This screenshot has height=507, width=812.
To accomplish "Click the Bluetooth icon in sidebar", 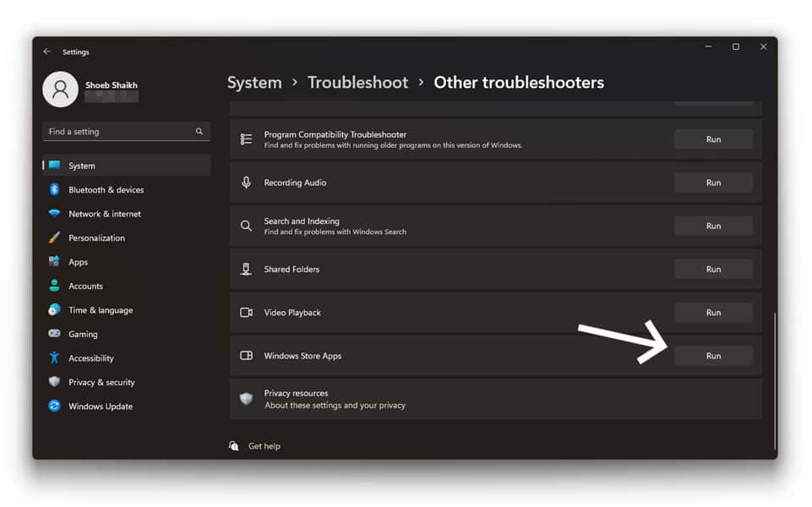I will pyautogui.click(x=54, y=189).
